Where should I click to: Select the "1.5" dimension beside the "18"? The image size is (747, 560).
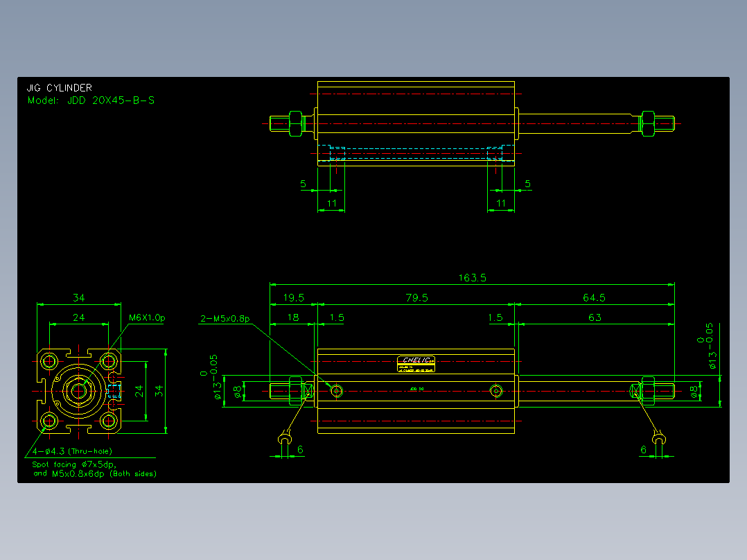(x=337, y=317)
